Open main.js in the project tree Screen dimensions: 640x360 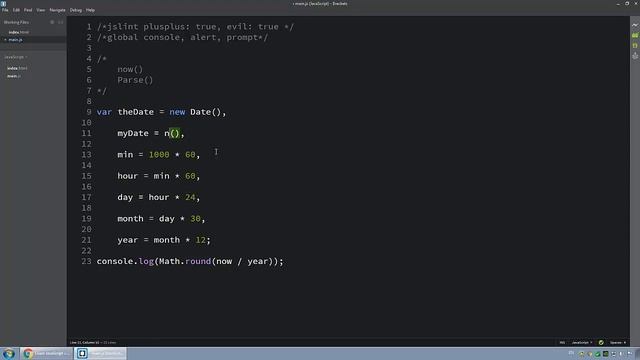click(x=14, y=76)
